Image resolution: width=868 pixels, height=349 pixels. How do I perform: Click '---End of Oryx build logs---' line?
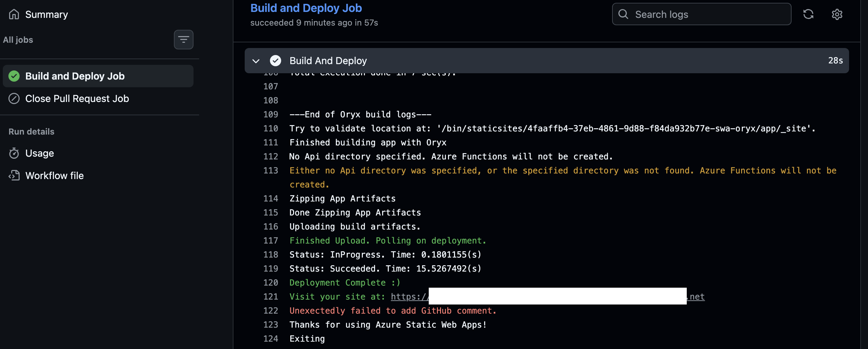click(360, 115)
